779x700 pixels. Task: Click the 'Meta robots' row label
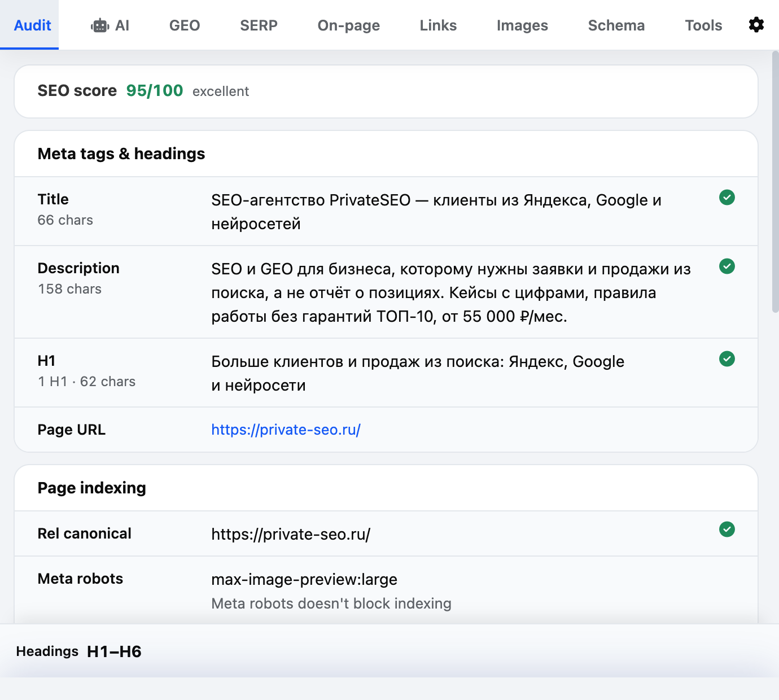80,579
